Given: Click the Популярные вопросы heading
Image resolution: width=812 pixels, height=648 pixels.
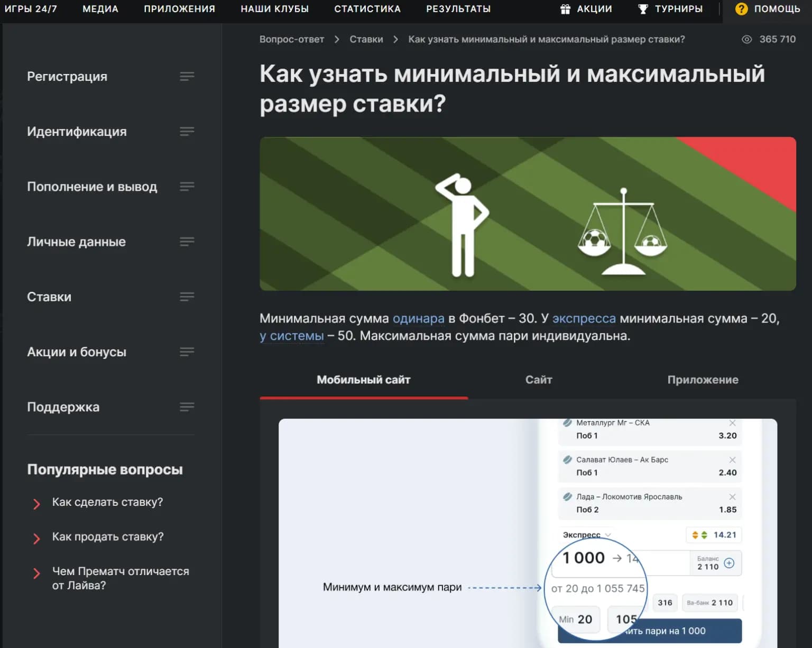Looking at the screenshot, I should pos(105,469).
